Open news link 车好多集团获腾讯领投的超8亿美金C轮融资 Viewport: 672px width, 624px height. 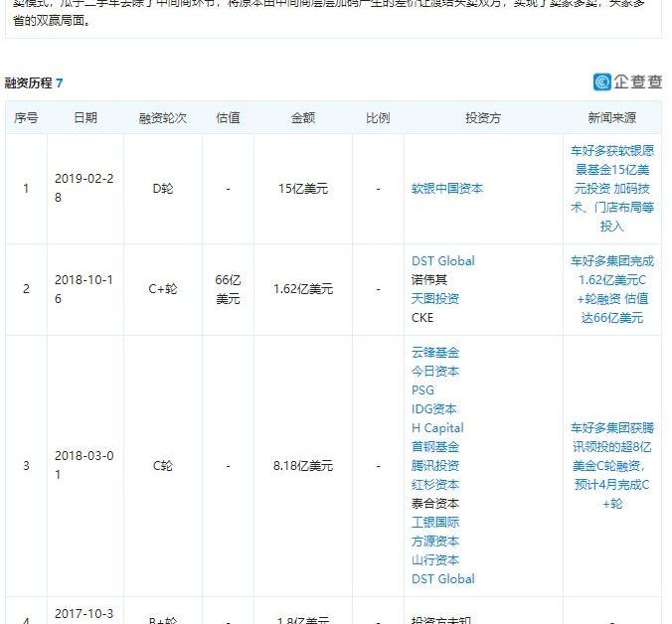tap(612, 466)
